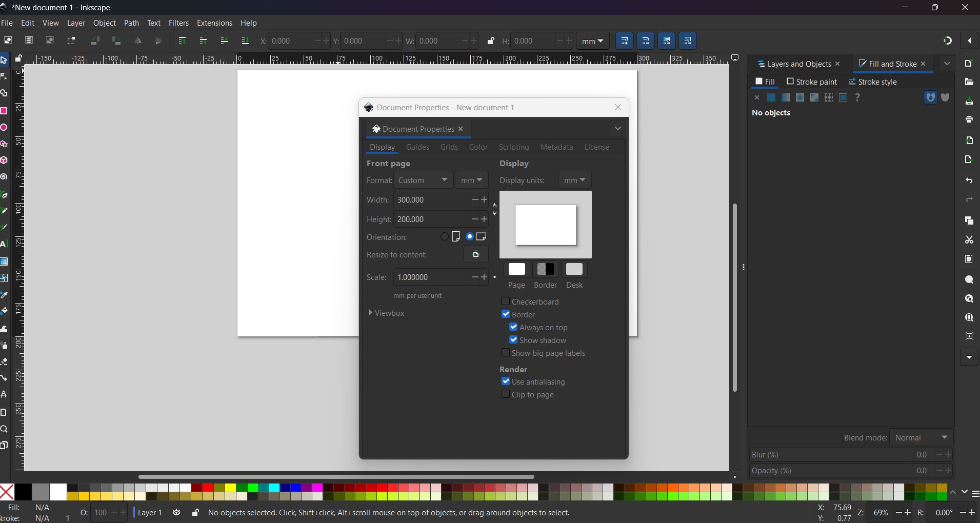The width and height of the screenshot is (980, 523).
Task: Switch to the Guides tab
Action: 417,147
